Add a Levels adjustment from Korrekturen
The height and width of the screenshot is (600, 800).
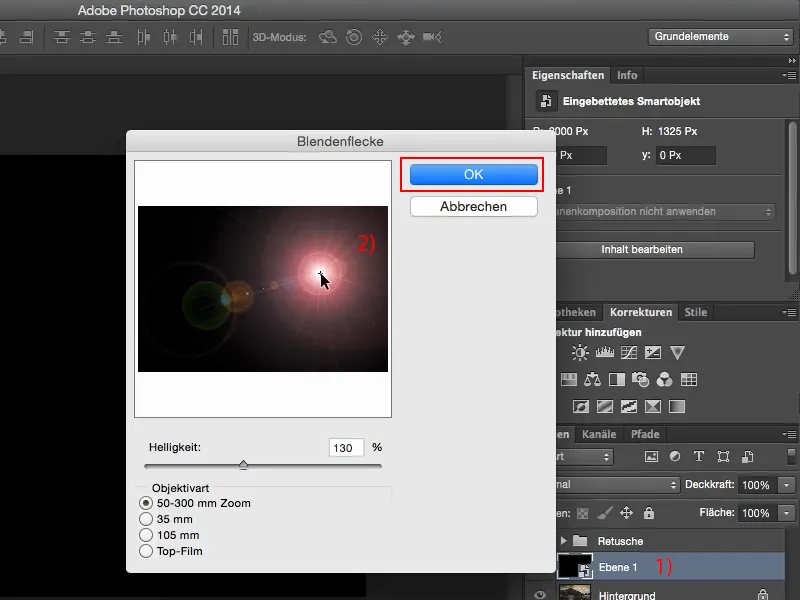click(x=605, y=353)
